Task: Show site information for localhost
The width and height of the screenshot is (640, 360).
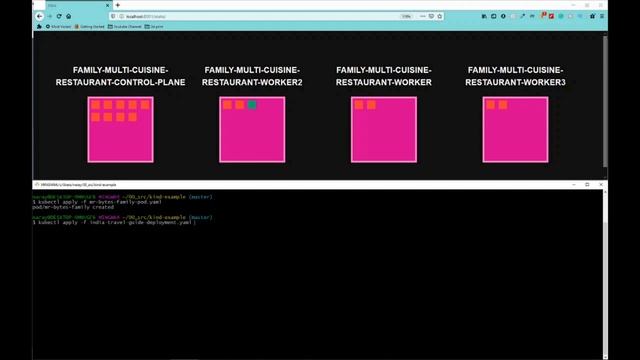Action: (121, 16)
